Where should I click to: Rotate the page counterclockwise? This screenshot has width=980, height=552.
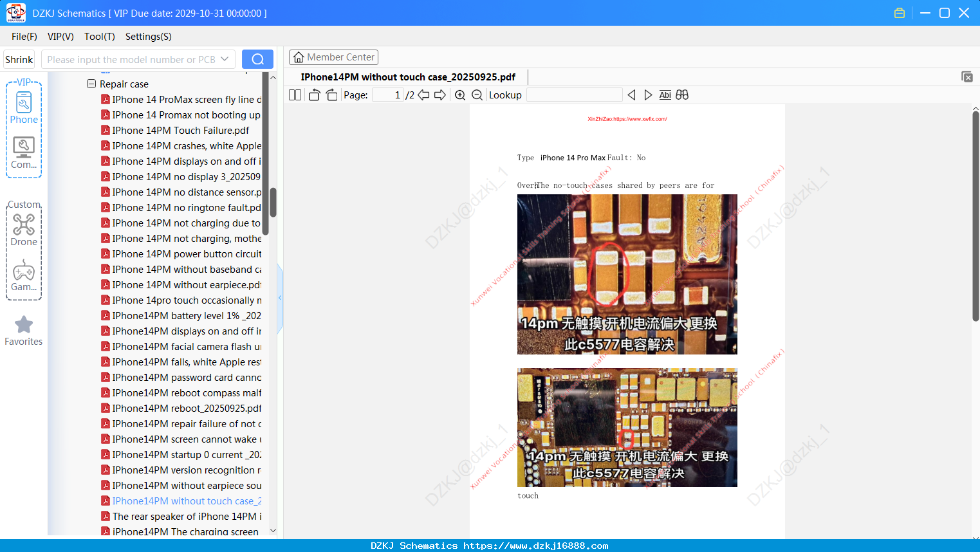(x=314, y=95)
